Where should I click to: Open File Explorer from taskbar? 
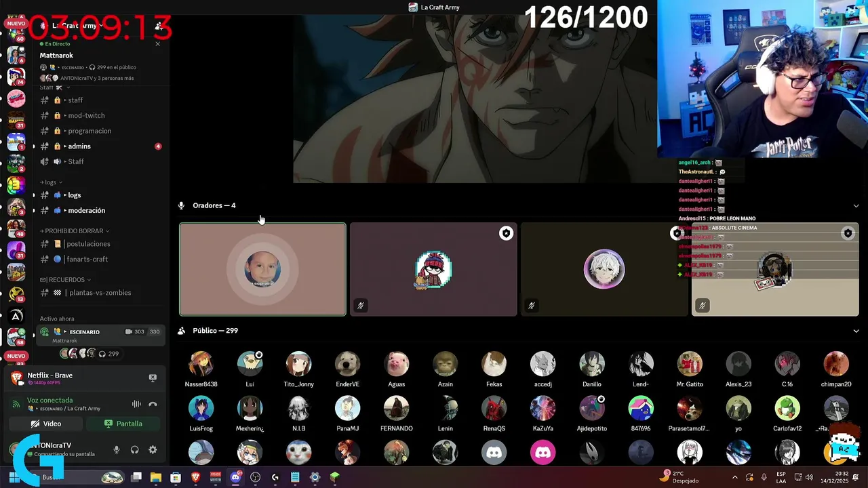tap(156, 477)
